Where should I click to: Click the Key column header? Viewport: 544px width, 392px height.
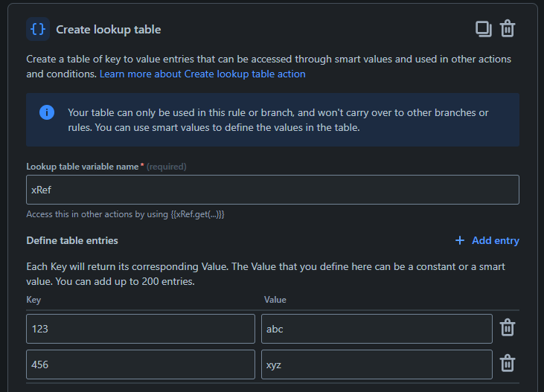point(33,300)
